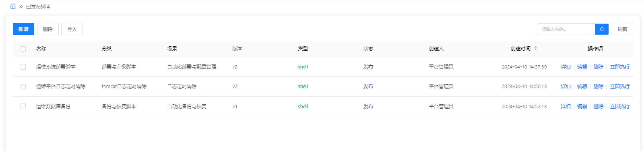Viewport: 644px width, 151px height.
Task: Tick checkbox for 运维系统部署脚本 row
Action: 23,67
